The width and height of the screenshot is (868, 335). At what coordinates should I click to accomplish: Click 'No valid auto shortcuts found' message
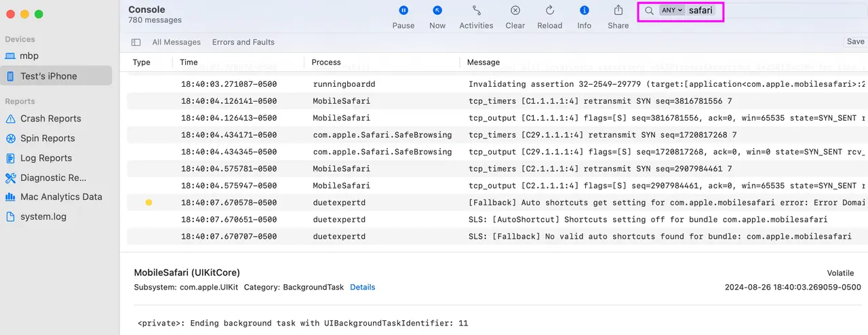pyautogui.click(x=660, y=237)
